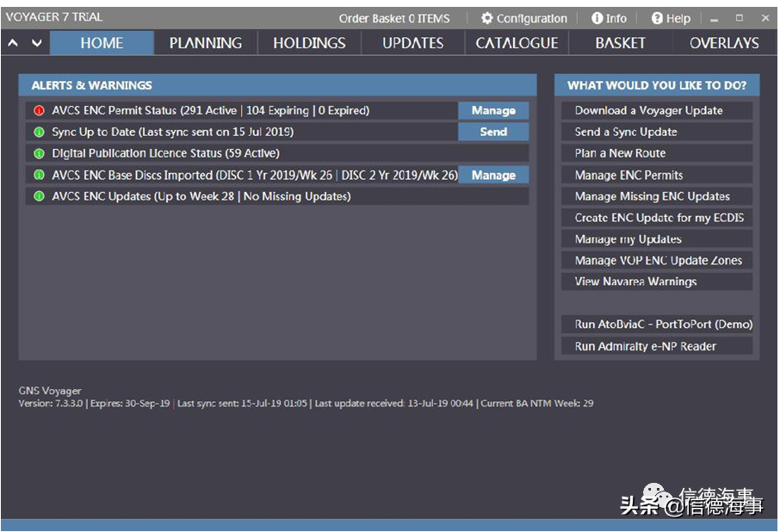Image resolution: width=780 pixels, height=532 pixels.
Task: Open Manage my Updates
Action: coord(657,239)
